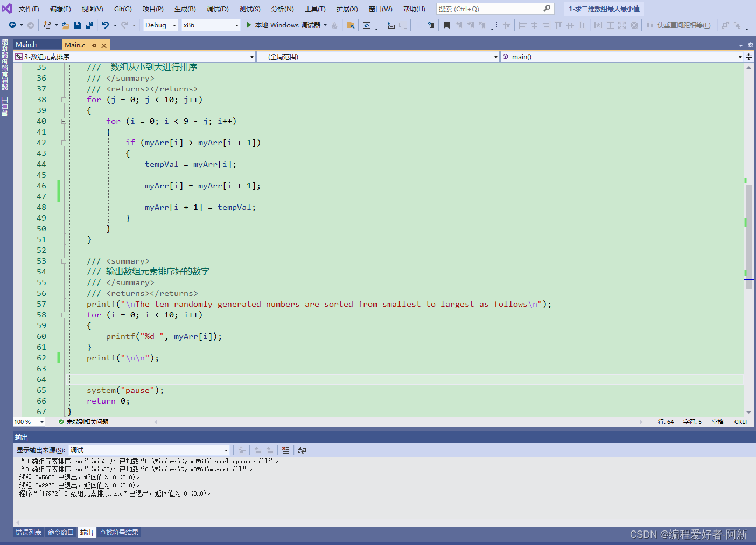Click the scroll-down arrow of editor scrollbar
This screenshot has height=545, width=756.
click(748, 412)
